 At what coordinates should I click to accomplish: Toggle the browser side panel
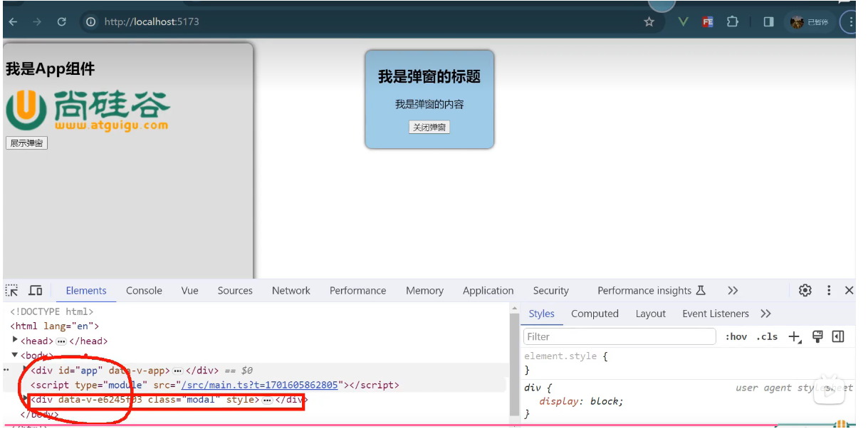(768, 22)
